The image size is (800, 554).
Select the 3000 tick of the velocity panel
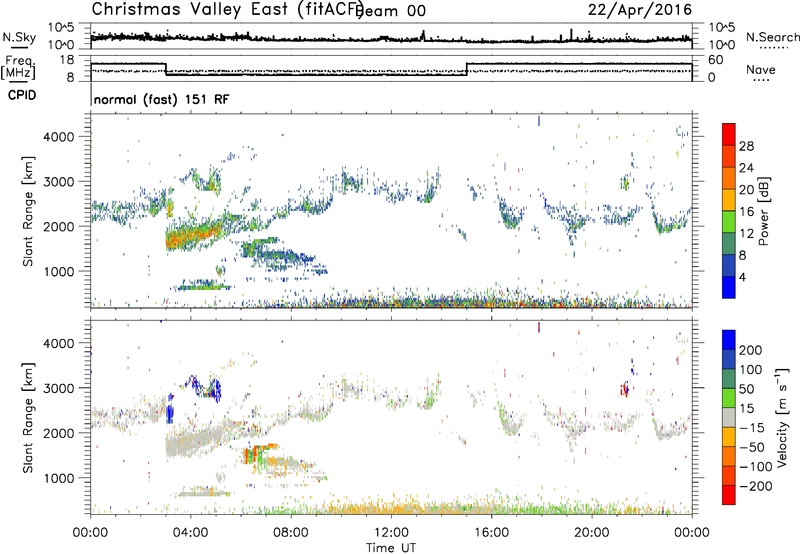click(x=58, y=388)
